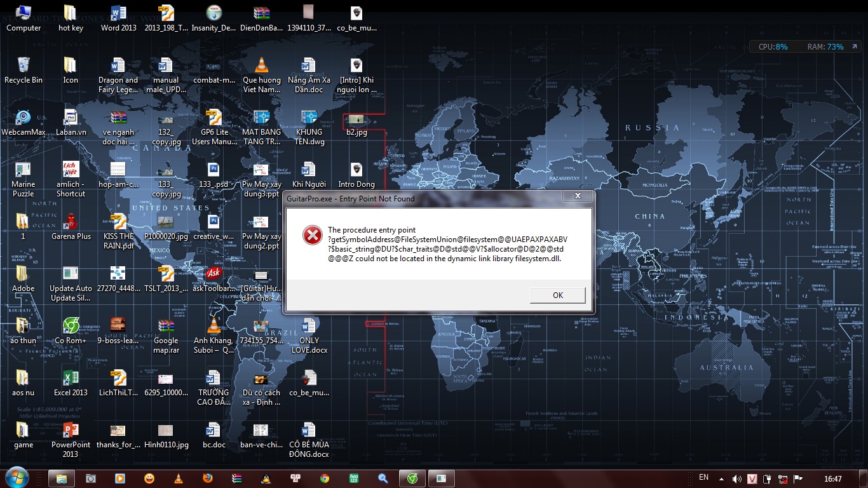Image resolution: width=868 pixels, height=488 pixels.
Task: Select the Computer desktop icon
Action: click(23, 18)
